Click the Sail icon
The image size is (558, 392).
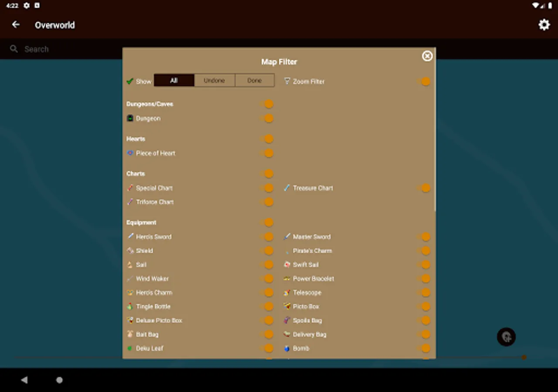130,264
